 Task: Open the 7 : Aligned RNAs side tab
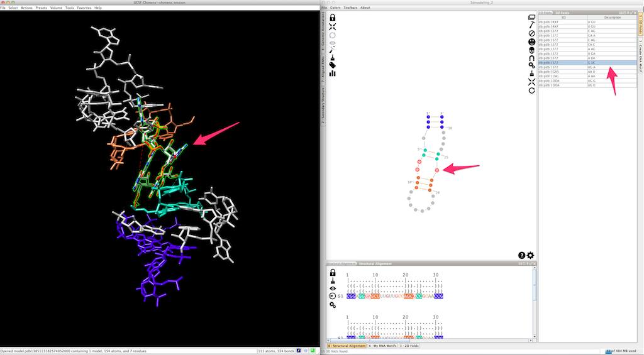323,68
